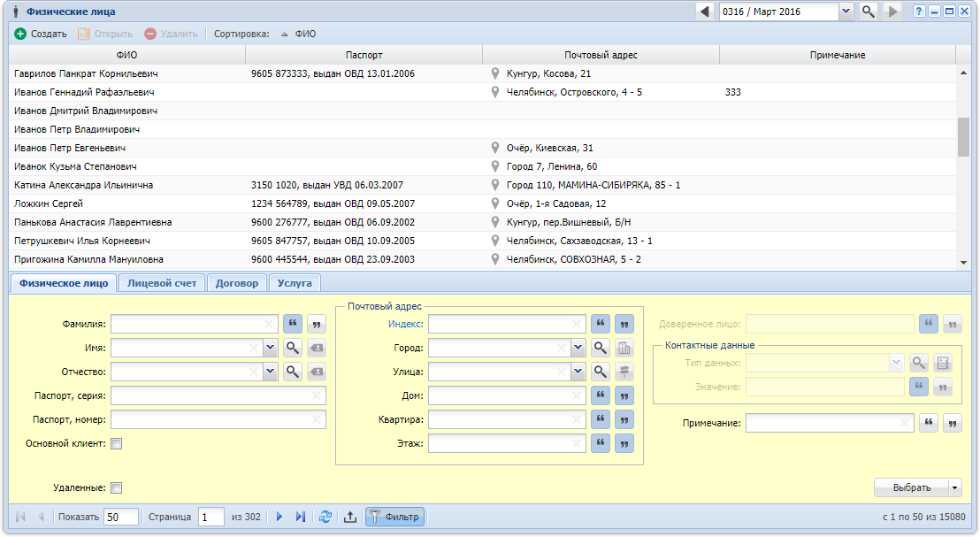
Task: Switch to the Договор tab
Action: [x=237, y=283]
